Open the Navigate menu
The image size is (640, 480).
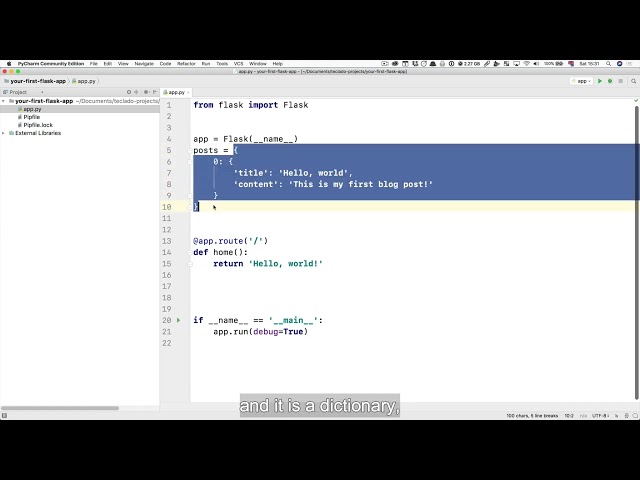[x=144, y=64]
